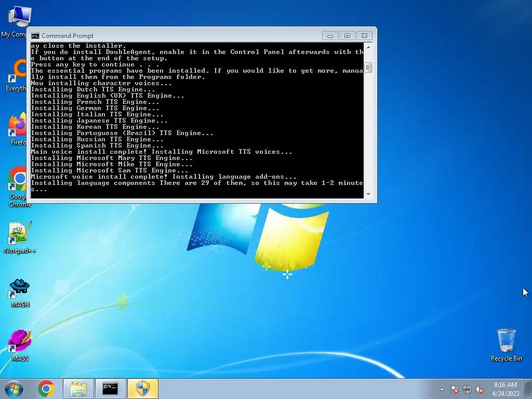Viewport: 532px width, 399px height.
Task: Click the line 'Installing Italian TTS Engine...'
Action: pyautogui.click(x=97, y=114)
